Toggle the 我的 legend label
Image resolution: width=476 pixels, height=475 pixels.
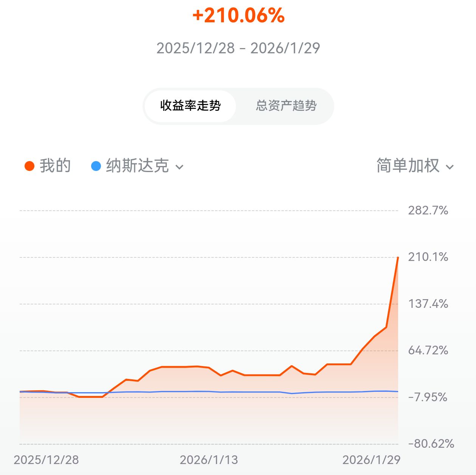(55, 166)
